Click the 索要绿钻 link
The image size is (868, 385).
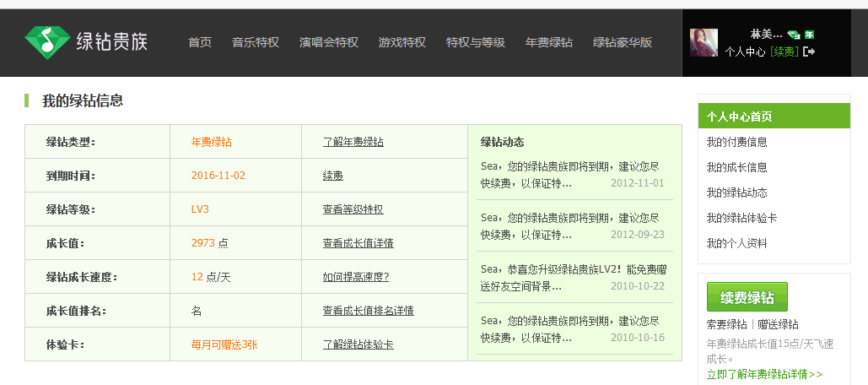tap(727, 324)
